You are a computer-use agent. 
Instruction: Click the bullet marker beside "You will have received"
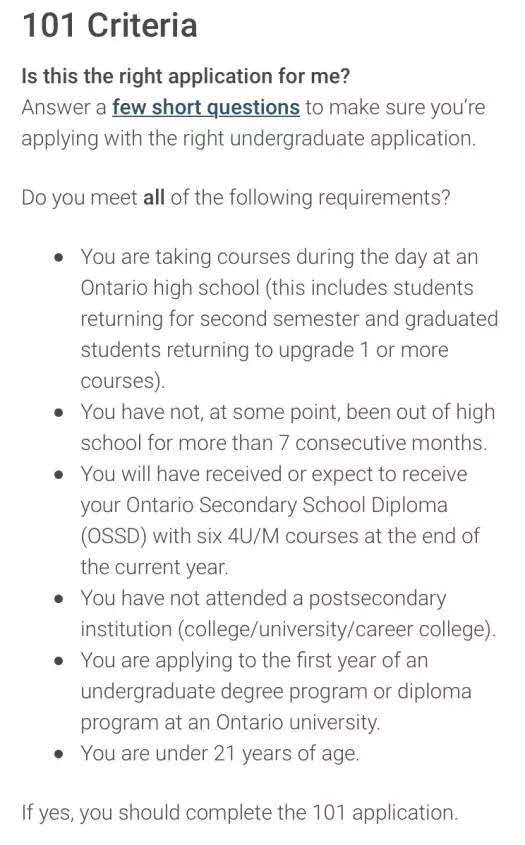pyautogui.click(x=59, y=475)
